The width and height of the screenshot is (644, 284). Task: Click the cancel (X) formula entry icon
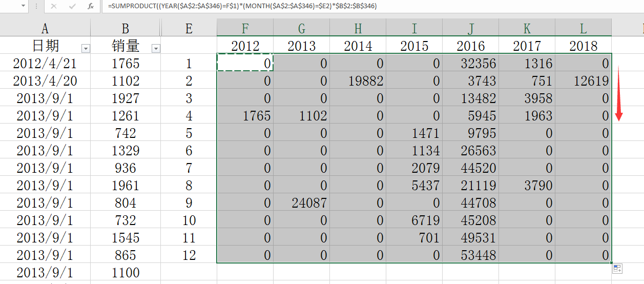click(x=54, y=6)
